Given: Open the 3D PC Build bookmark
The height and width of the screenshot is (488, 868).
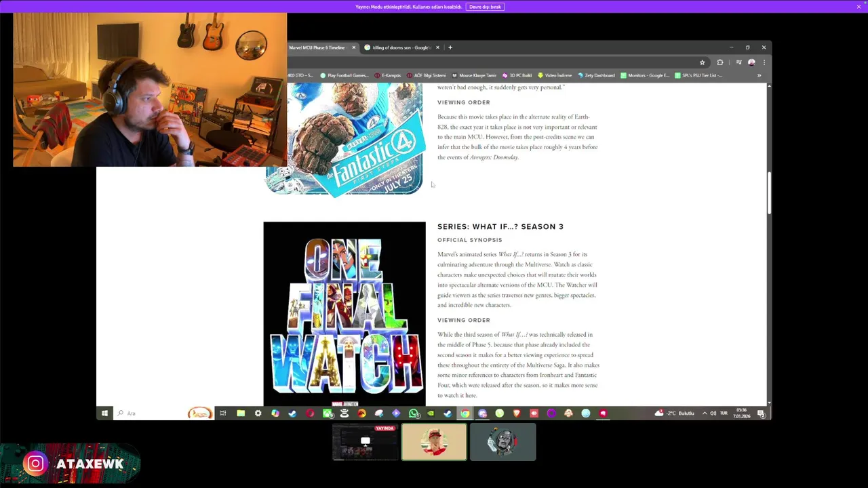Looking at the screenshot, I should 517,75.
